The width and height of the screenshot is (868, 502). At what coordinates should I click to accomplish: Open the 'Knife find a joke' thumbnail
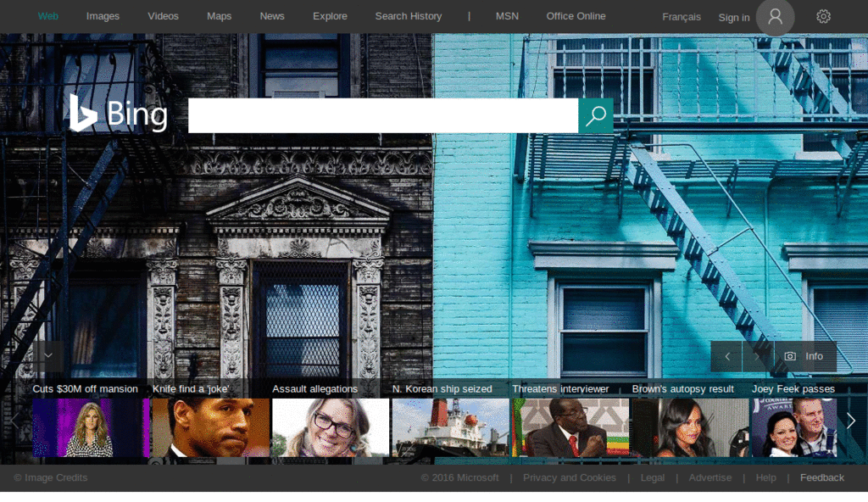coord(211,427)
